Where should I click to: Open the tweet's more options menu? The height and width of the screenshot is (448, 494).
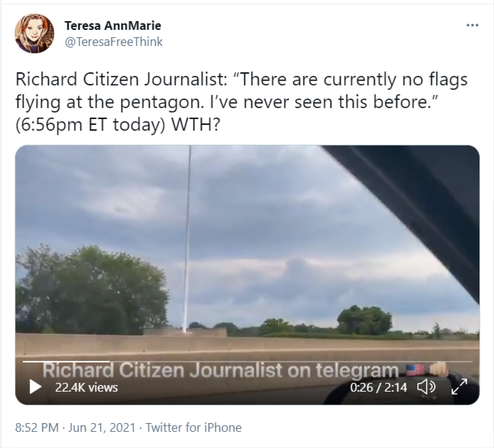[x=472, y=25]
